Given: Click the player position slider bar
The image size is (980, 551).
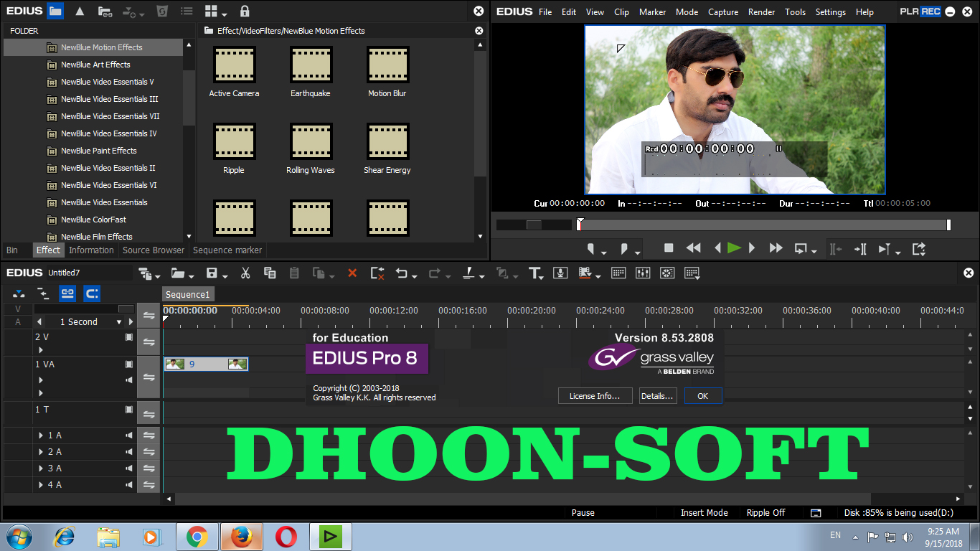Looking at the screenshot, I should click(763, 225).
